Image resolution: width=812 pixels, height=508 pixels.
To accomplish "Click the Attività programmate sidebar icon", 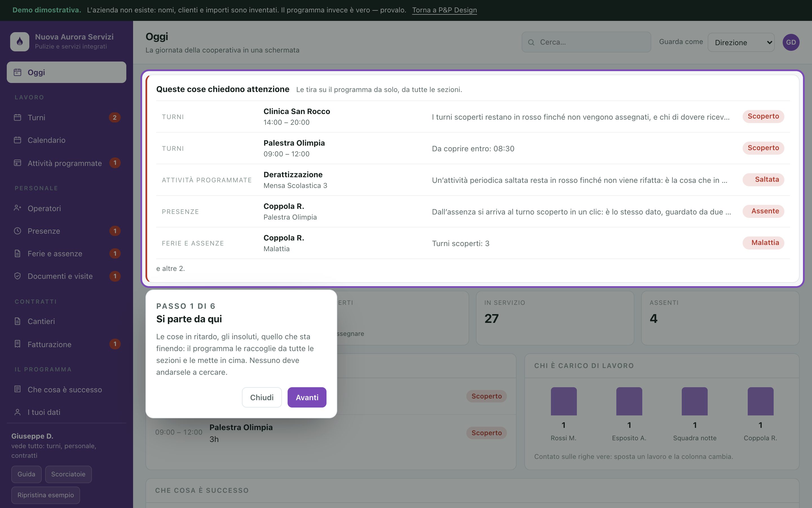I will (x=17, y=163).
